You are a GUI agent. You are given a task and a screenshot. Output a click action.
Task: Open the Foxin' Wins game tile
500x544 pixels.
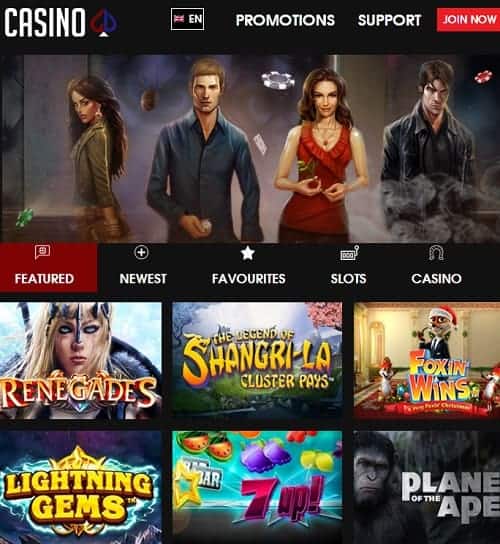426,361
